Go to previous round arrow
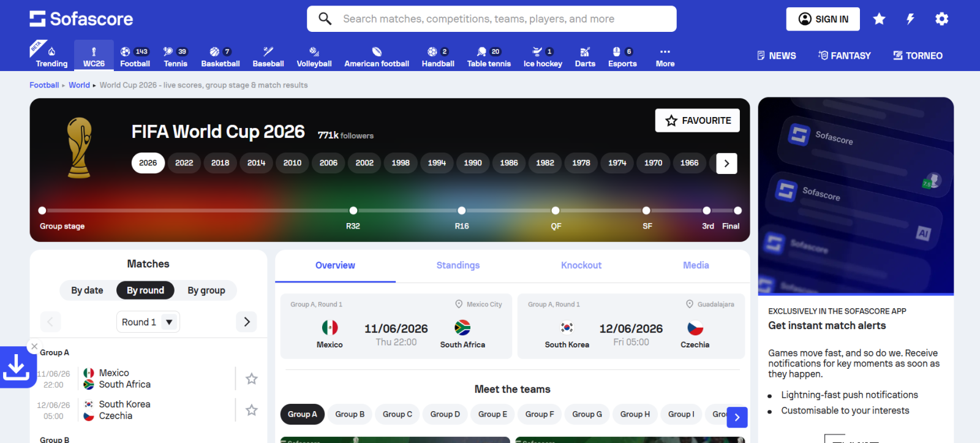Screen dimensions: 980x443 coord(50,322)
